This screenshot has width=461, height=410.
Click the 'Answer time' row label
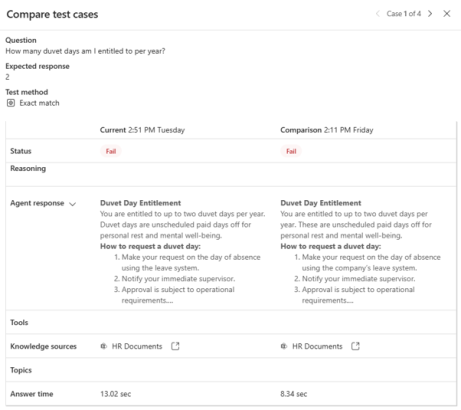(x=32, y=394)
